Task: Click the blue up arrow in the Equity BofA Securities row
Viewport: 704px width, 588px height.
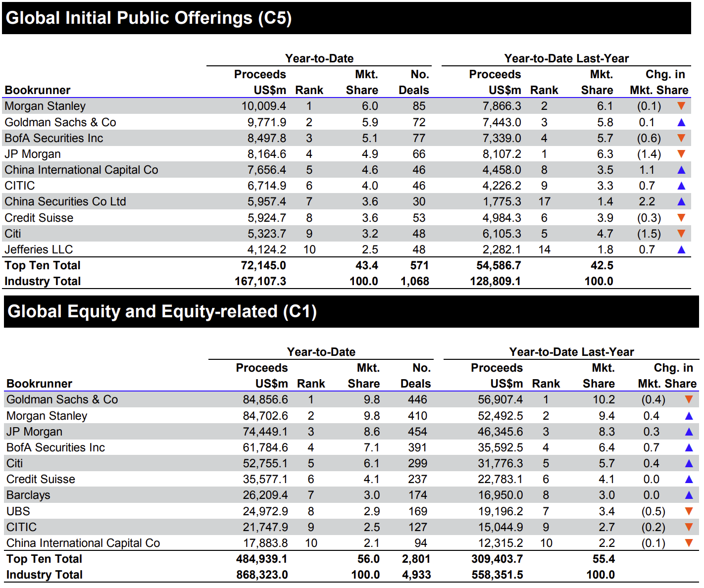Action: [x=689, y=447]
